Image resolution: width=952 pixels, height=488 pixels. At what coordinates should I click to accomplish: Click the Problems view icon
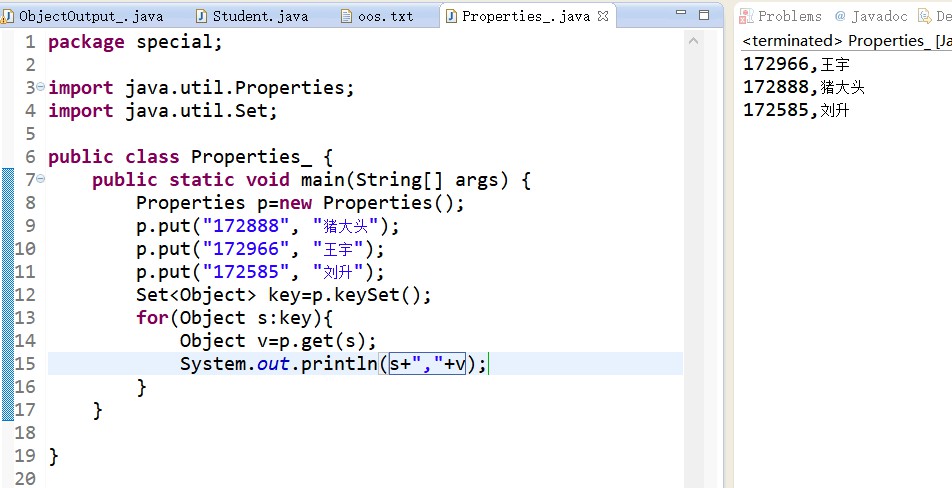[747, 16]
